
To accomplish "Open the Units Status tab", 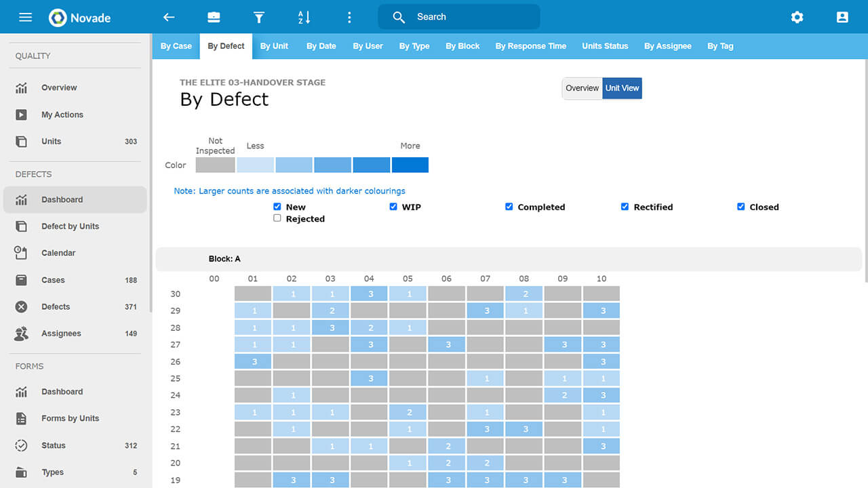I will [x=605, y=46].
